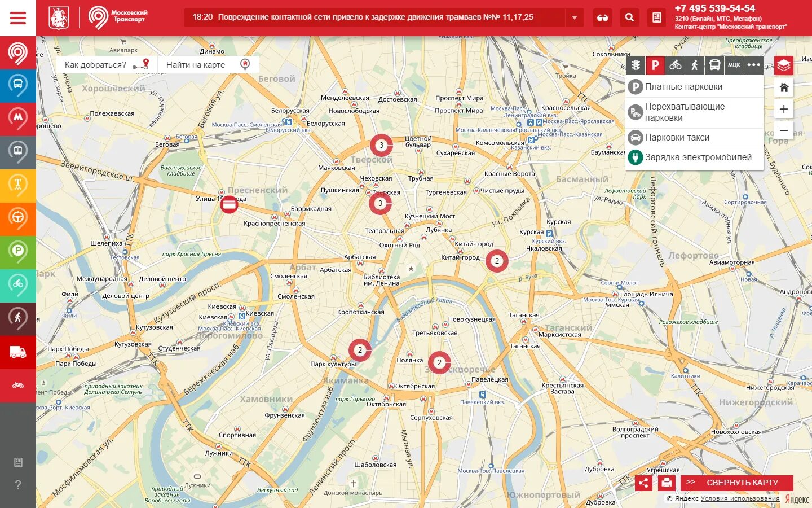This screenshot has height=508, width=812.
Task: Click the road closure marker at Улица 1905 года
Action: click(x=229, y=204)
